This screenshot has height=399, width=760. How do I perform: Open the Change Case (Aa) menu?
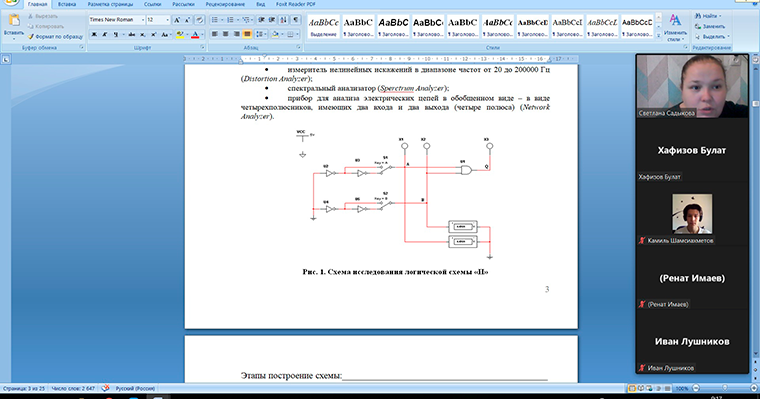point(165,34)
